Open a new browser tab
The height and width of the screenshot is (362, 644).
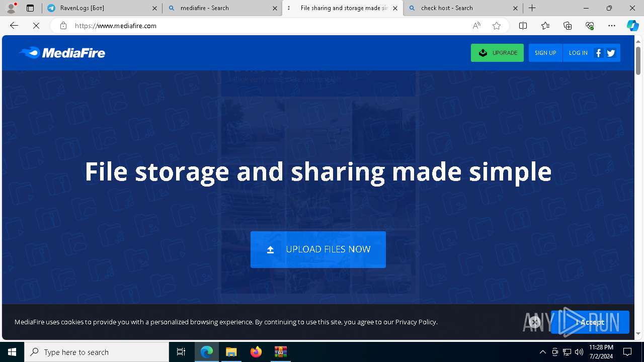coord(532,8)
